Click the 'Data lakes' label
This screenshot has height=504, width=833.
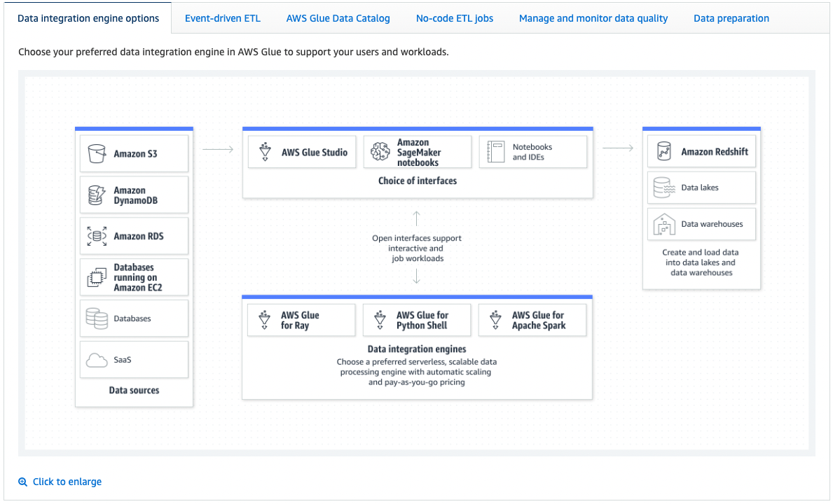click(x=700, y=188)
